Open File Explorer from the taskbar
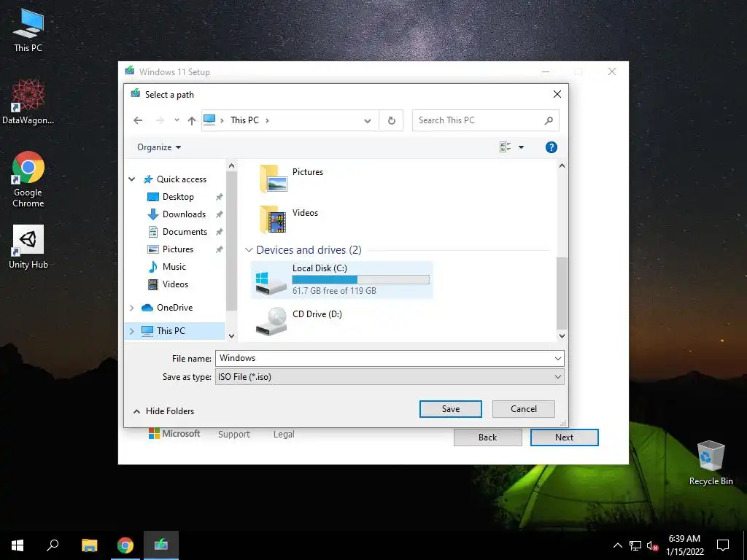Viewport: 747px width, 560px height. pos(89,545)
